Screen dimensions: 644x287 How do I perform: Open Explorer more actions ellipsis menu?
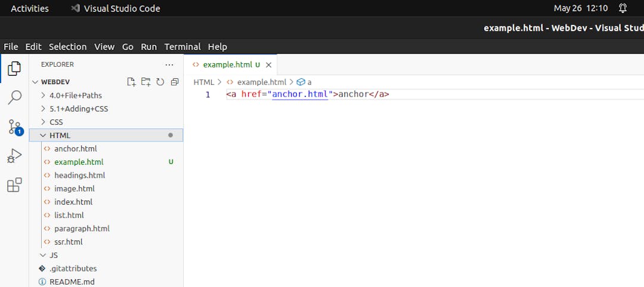(x=169, y=64)
